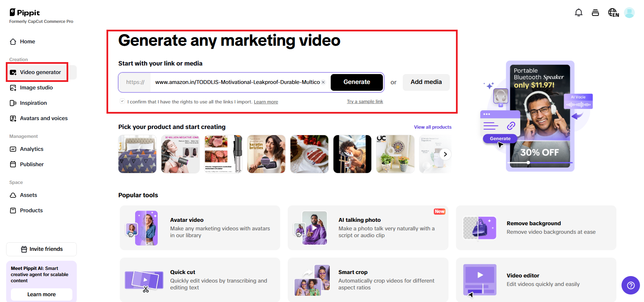Click the Publisher calendar icon

click(13, 164)
